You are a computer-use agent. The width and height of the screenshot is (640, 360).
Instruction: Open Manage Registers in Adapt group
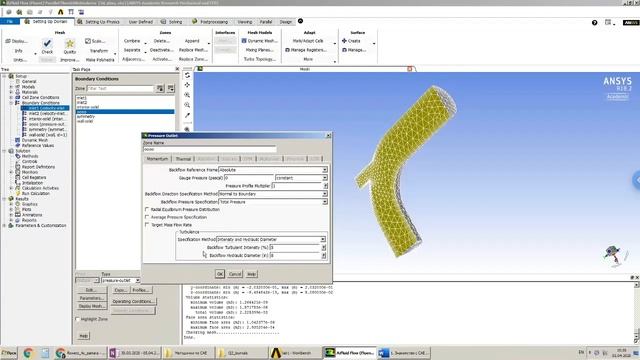[x=306, y=50]
